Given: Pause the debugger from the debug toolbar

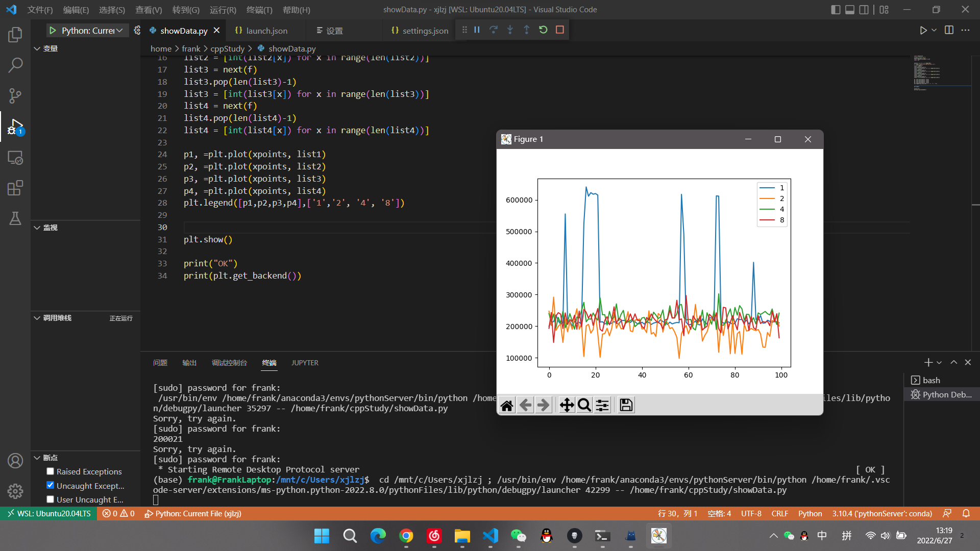Looking at the screenshot, I should coord(477,30).
